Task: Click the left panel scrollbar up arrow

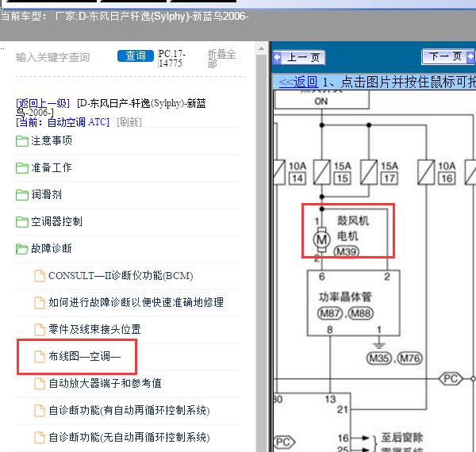Action: [x=261, y=48]
